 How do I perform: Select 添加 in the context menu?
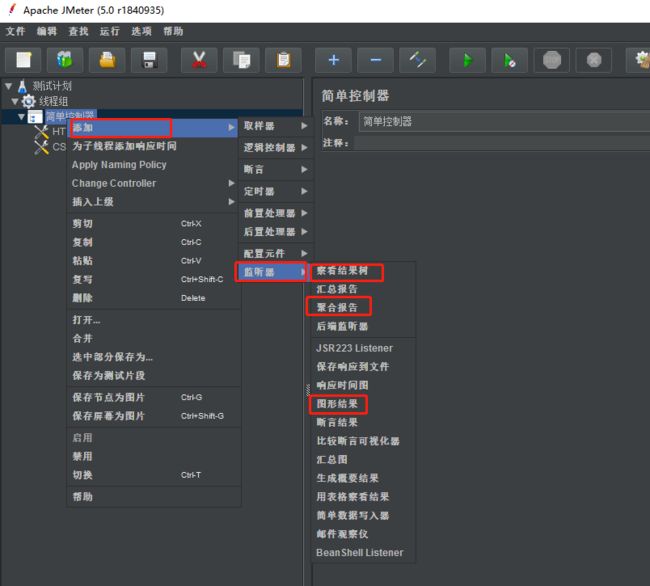click(153, 128)
